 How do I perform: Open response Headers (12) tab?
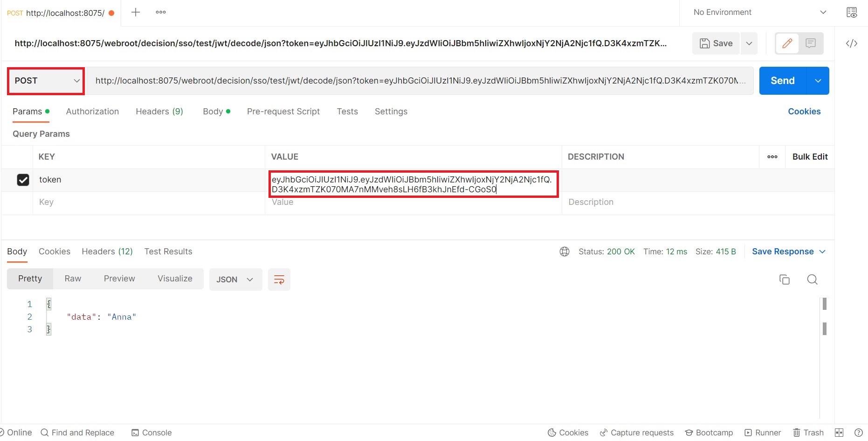pos(107,252)
